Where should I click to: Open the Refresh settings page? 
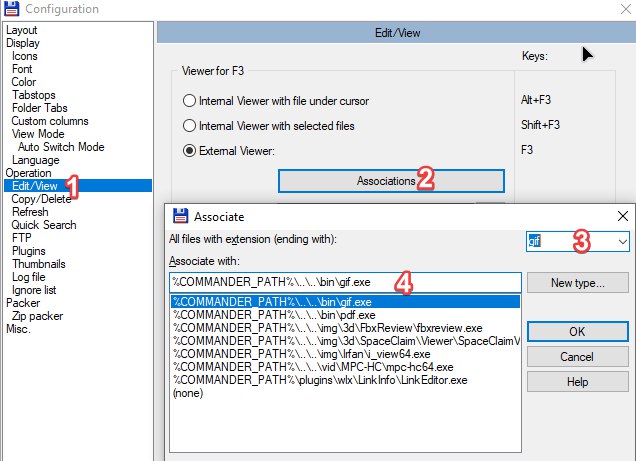coord(30,212)
